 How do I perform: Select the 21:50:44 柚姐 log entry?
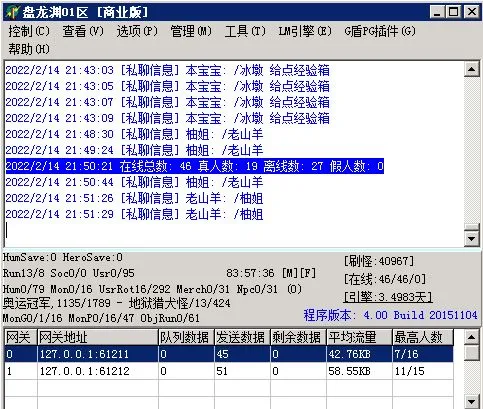(x=134, y=182)
